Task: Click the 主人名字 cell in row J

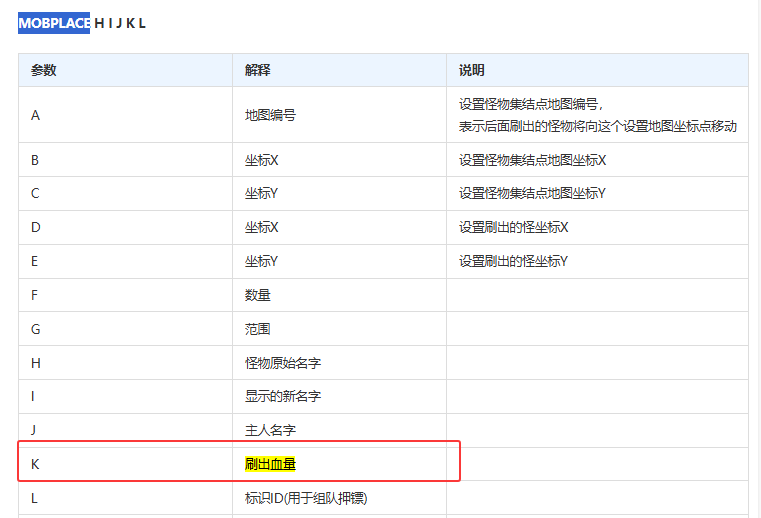Action: tap(270, 431)
